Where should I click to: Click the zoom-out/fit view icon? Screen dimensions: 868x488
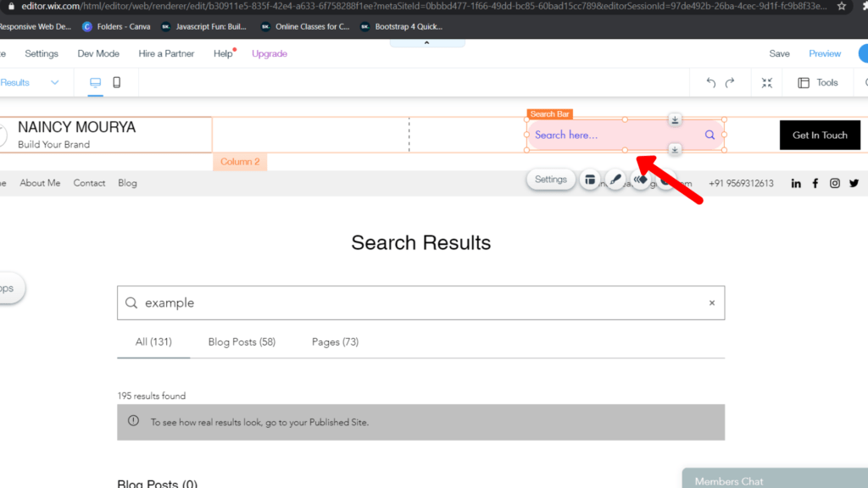[x=767, y=82]
